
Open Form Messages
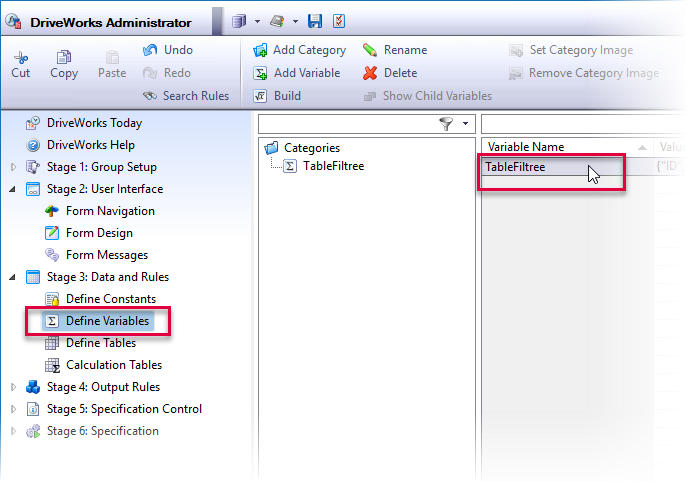pyautogui.click(x=96, y=255)
